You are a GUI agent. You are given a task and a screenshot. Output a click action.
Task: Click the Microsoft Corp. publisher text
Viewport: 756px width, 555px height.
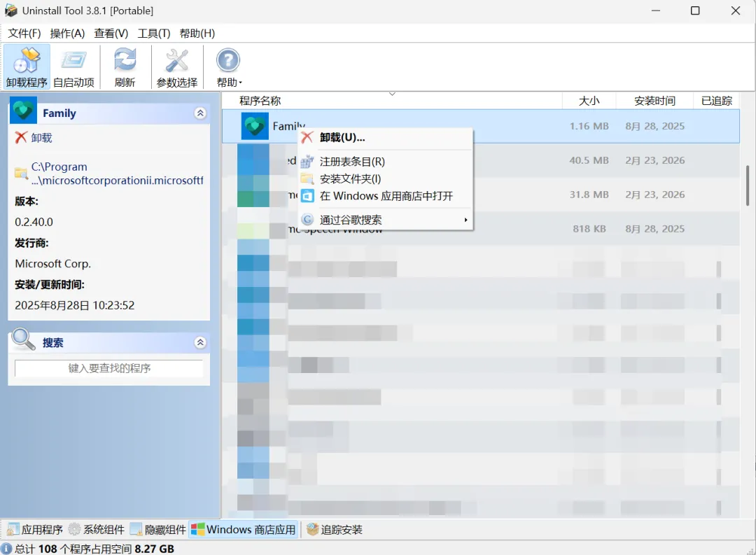pos(52,264)
